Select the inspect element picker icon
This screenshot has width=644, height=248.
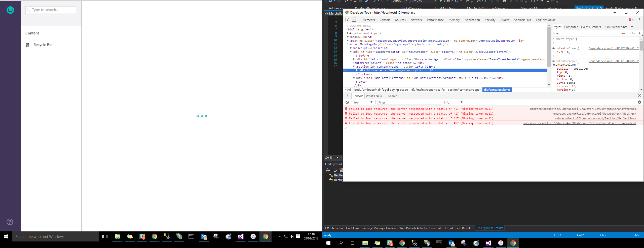tap(347, 20)
